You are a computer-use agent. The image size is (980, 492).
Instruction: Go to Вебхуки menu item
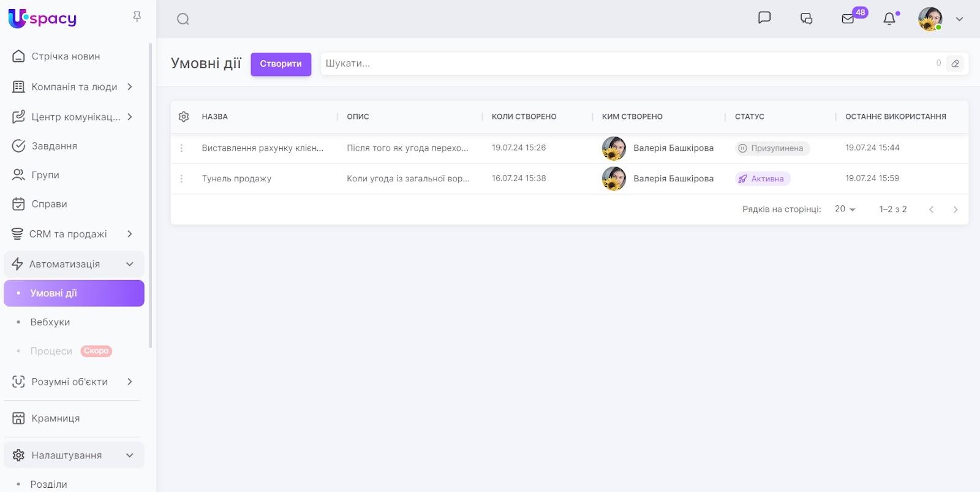(50, 322)
